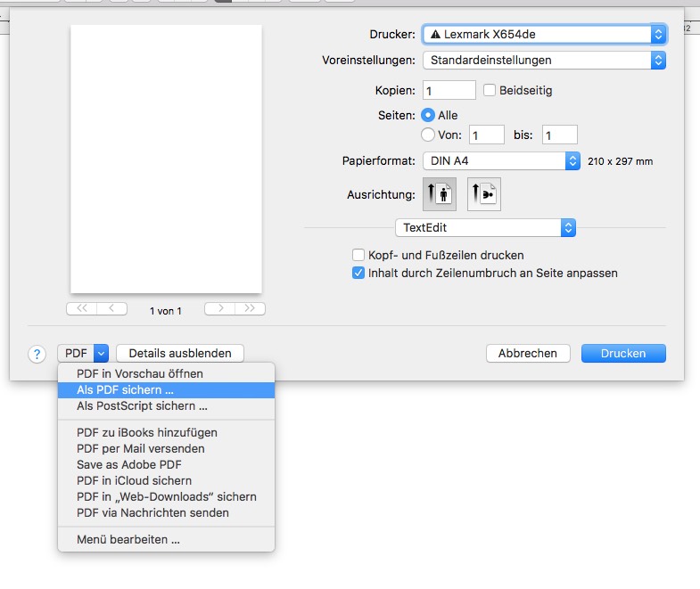This screenshot has height=589, width=700.
Task: Enable Kopf- und Fußzeilen drucken
Action: pyautogui.click(x=358, y=255)
